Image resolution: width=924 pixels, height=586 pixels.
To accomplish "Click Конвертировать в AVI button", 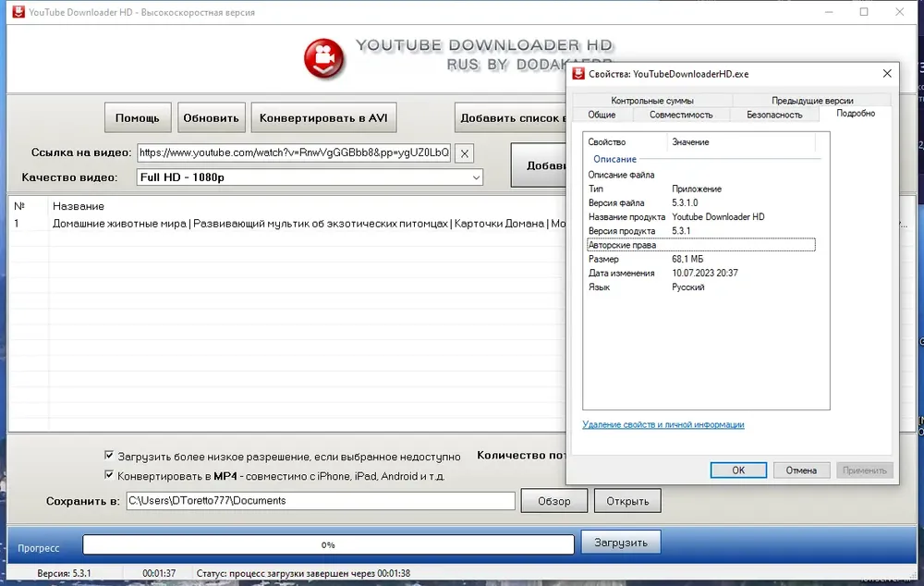I will [x=323, y=118].
